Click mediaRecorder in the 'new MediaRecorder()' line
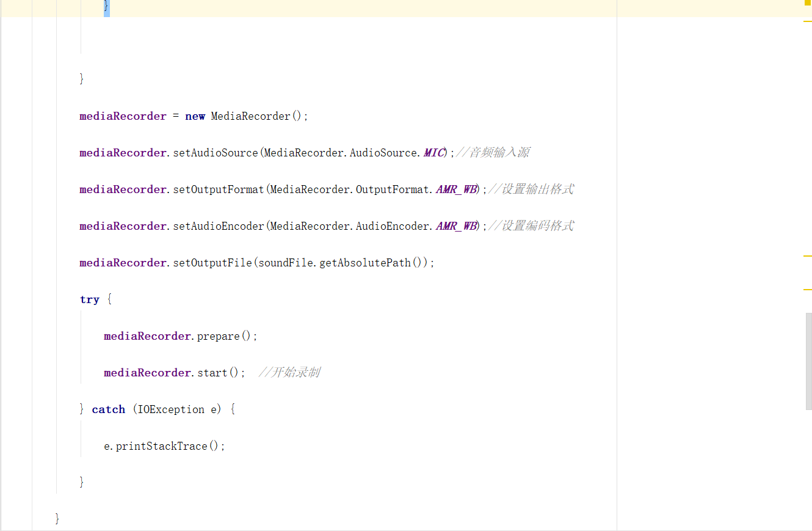The image size is (812, 531). [x=123, y=116]
